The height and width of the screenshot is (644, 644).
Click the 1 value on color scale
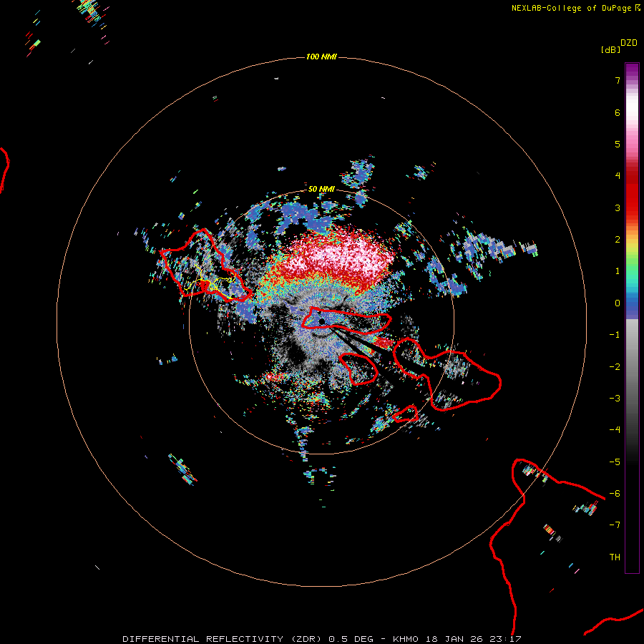click(618, 271)
